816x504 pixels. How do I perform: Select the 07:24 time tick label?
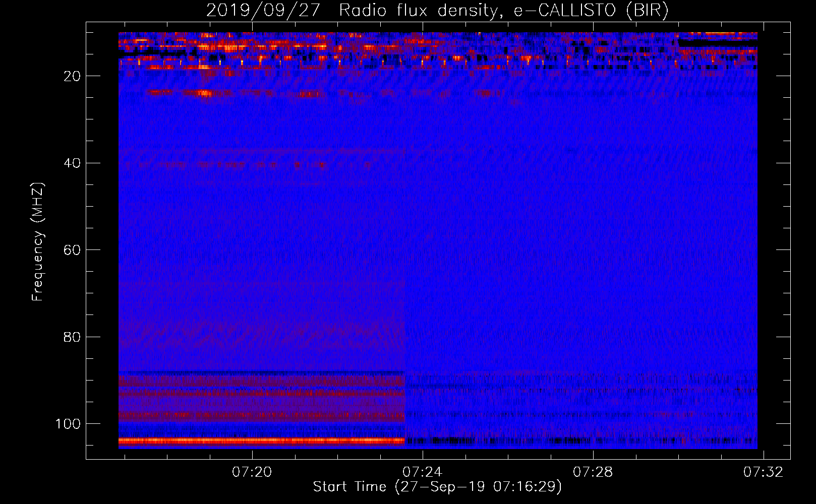click(423, 472)
